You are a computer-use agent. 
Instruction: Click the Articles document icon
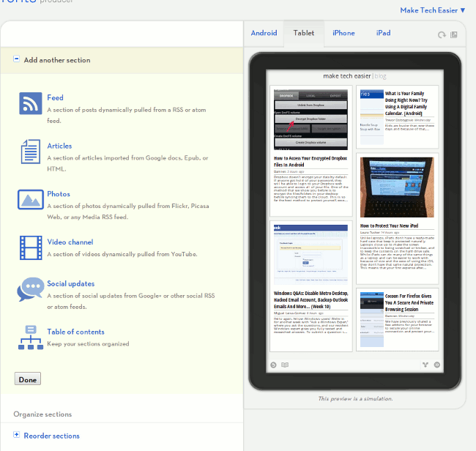[30, 152]
